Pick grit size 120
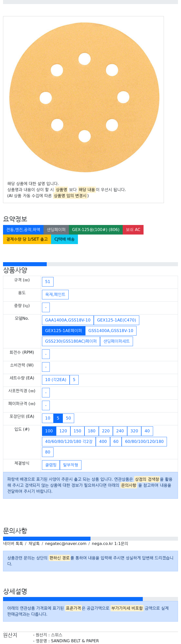 [63, 431]
